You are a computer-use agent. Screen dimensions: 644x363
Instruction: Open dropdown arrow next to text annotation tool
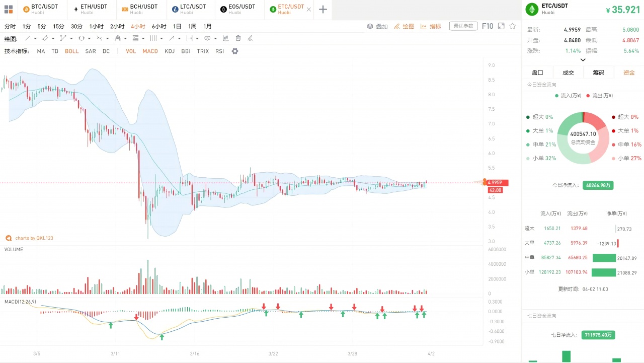tap(215, 38)
